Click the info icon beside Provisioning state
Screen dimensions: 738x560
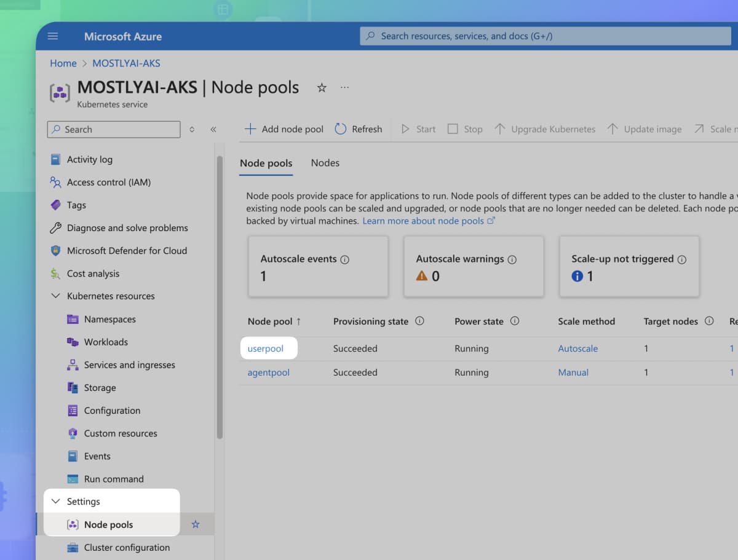click(x=420, y=321)
